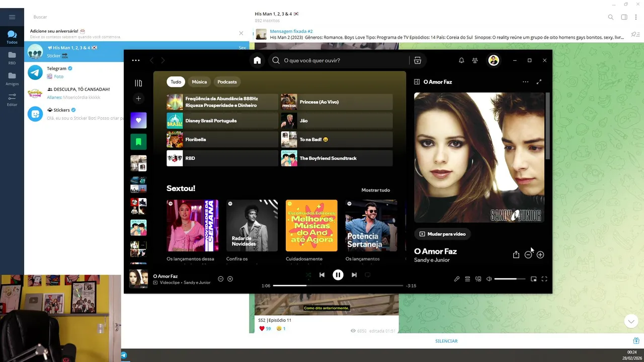Collapse the Now Playing side panel icon
644x362 pixels.
[x=417, y=82]
